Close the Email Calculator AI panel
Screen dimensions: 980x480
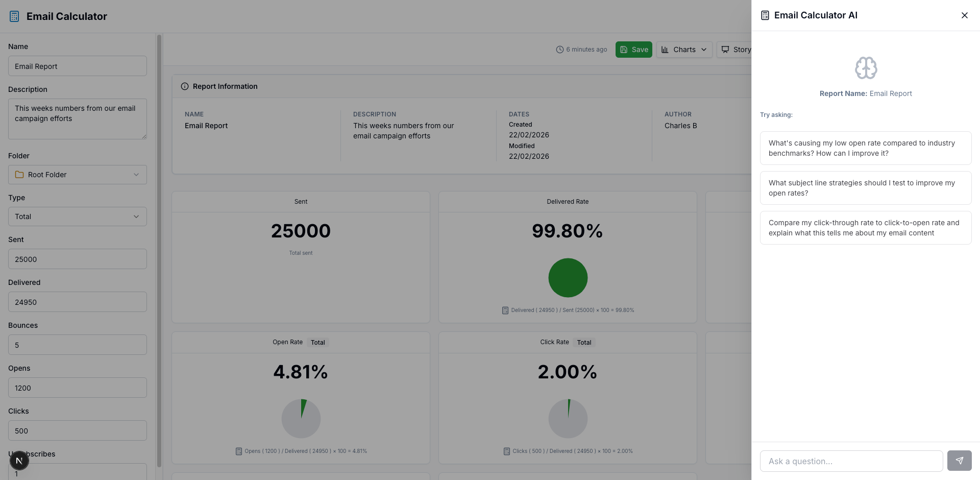(965, 15)
